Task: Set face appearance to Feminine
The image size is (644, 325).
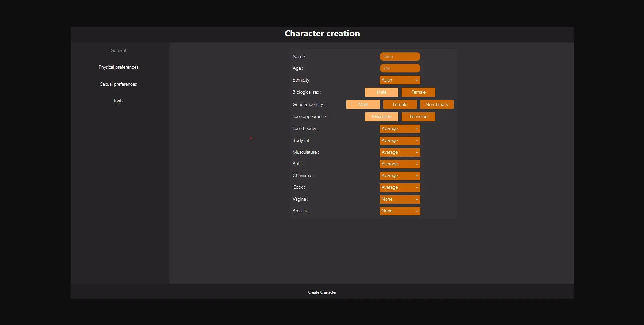Action: (418, 117)
